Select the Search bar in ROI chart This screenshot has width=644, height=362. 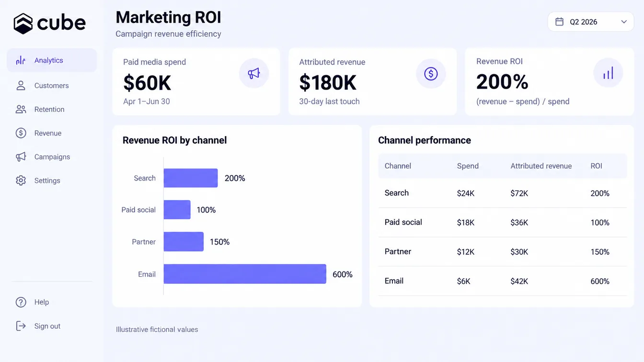[191, 178]
